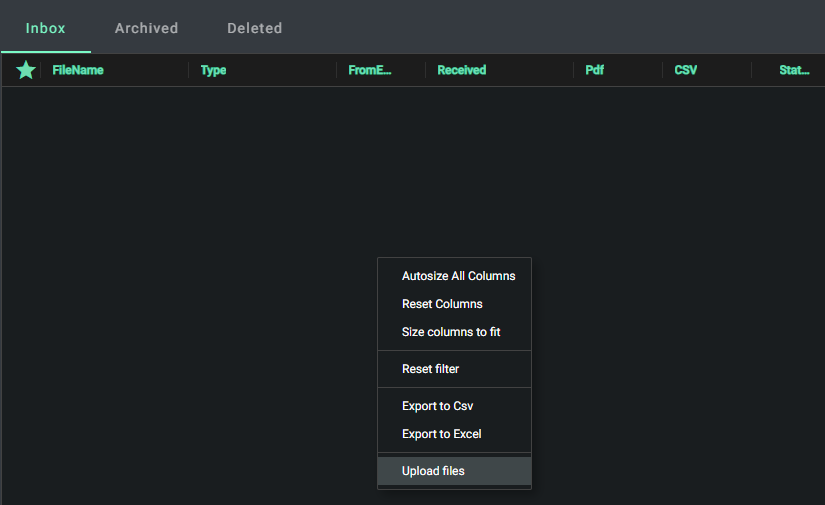
Task: Click the CSV column header
Action: [686, 70]
